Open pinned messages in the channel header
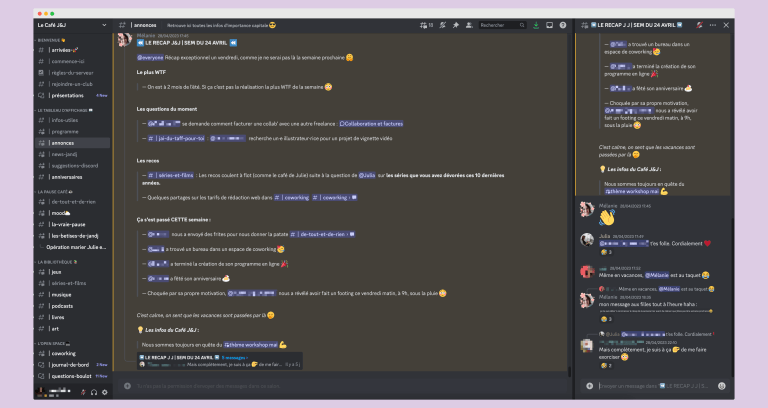 (x=455, y=25)
